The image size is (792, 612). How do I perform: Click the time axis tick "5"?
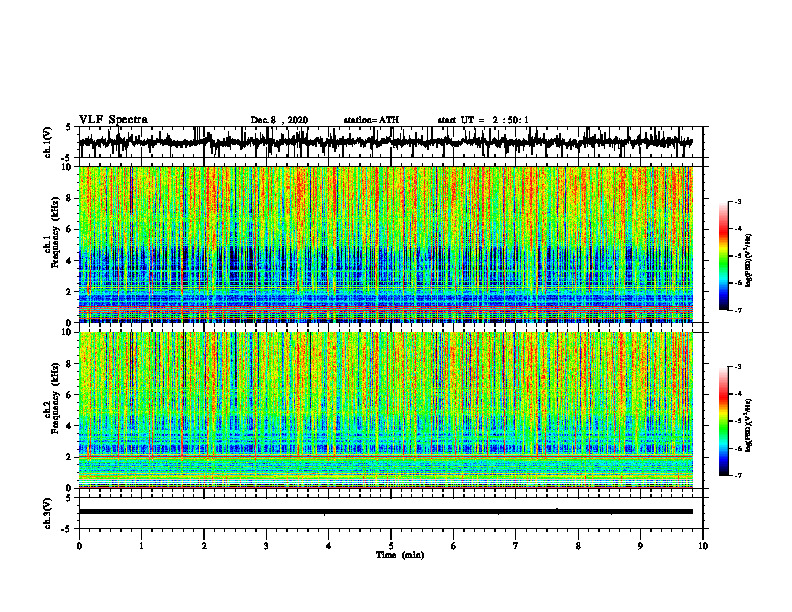point(391,546)
